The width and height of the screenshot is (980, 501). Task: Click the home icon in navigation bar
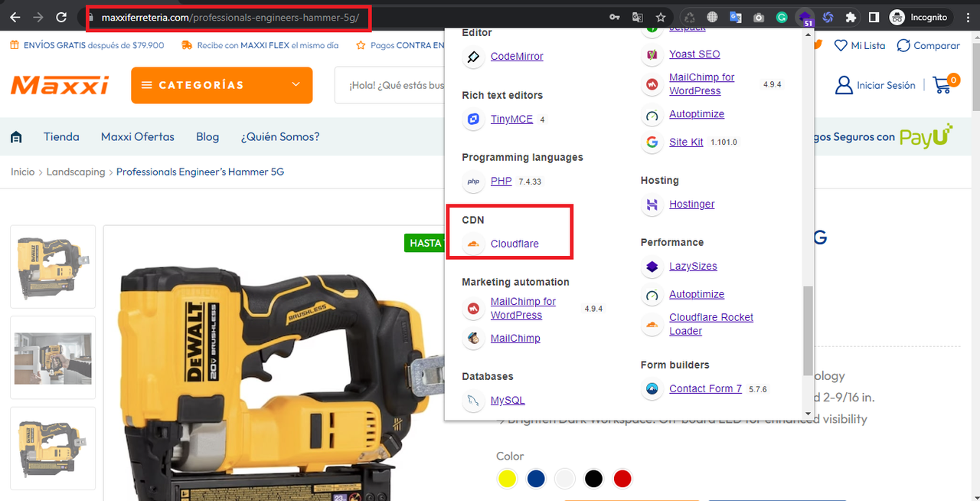[16, 138]
